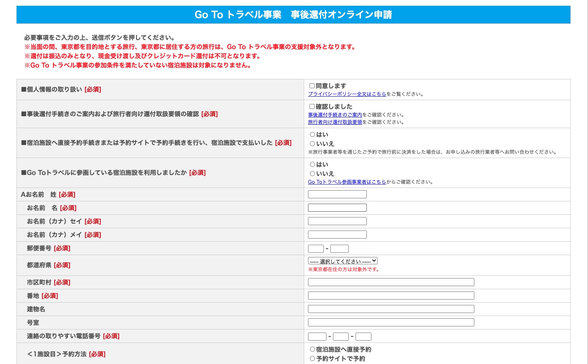
Task: Click the 号室 input field
Action: pos(391,323)
